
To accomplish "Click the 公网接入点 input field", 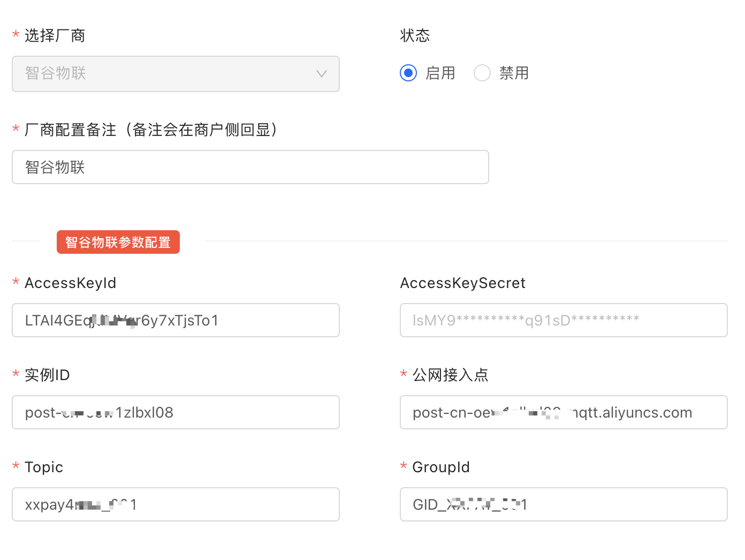I will [564, 412].
